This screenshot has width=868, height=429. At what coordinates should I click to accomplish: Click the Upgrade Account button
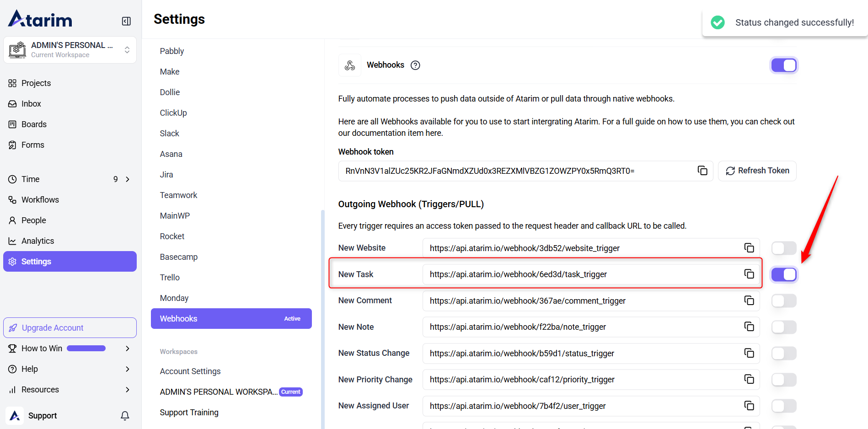pos(70,328)
